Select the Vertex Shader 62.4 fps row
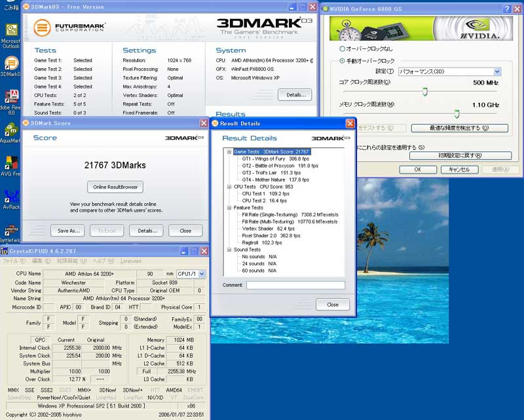524x420 pixels. point(269,229)
